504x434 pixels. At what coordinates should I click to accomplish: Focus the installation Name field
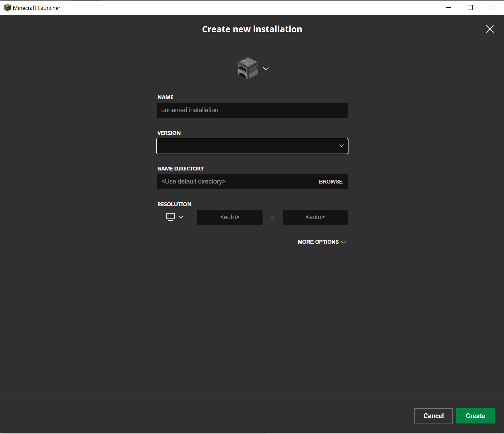(252, 110)
